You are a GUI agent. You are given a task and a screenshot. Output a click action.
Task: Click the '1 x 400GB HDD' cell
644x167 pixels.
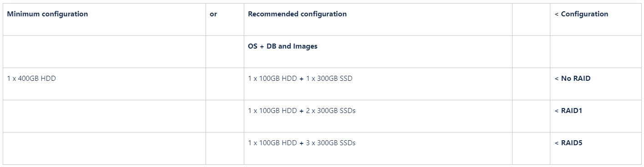tap(104, 84)
